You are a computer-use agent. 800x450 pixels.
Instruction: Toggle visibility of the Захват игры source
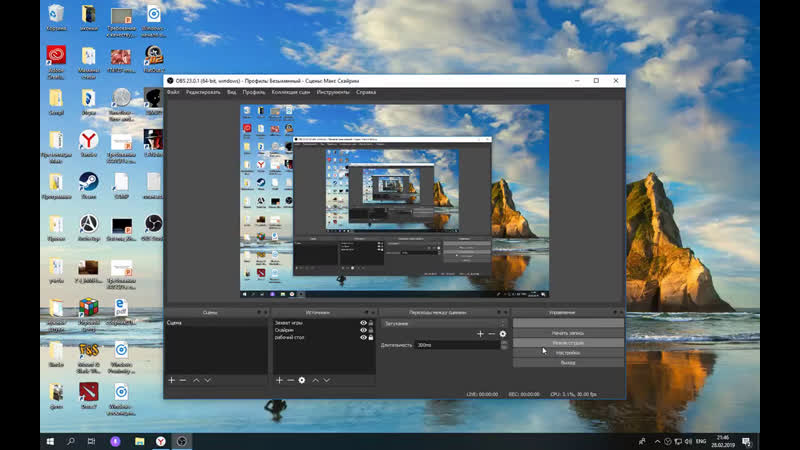pyautogui.click(x=363, y=323)
